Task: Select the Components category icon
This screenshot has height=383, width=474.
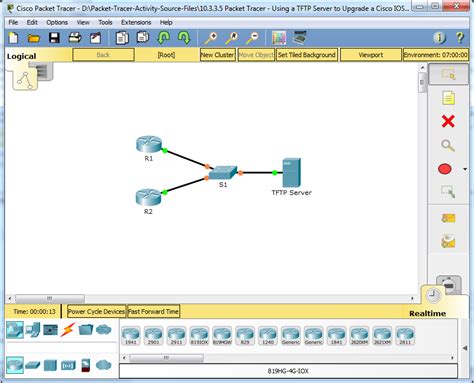Action: (50, 330)
